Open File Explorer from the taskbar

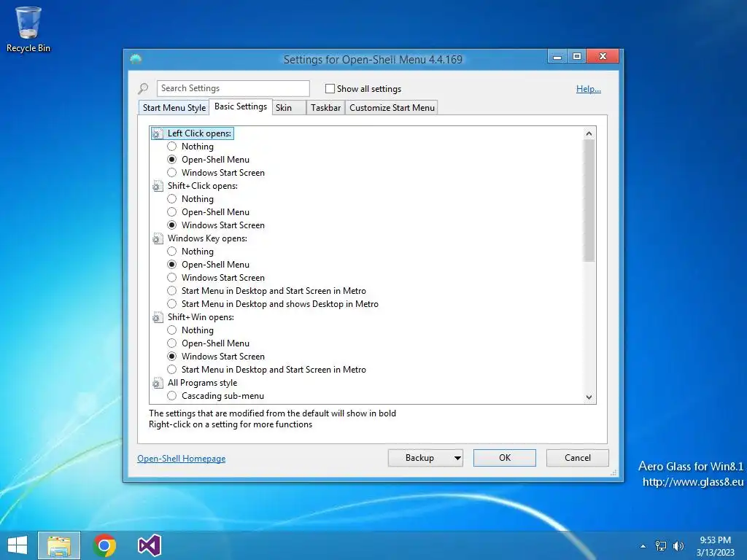[x=59, y=545]
